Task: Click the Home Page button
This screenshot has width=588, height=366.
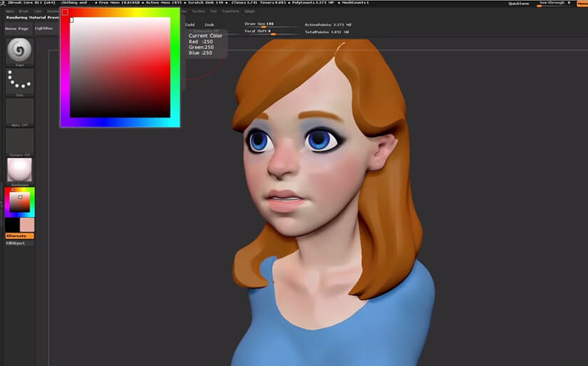Action: [17, 29]
